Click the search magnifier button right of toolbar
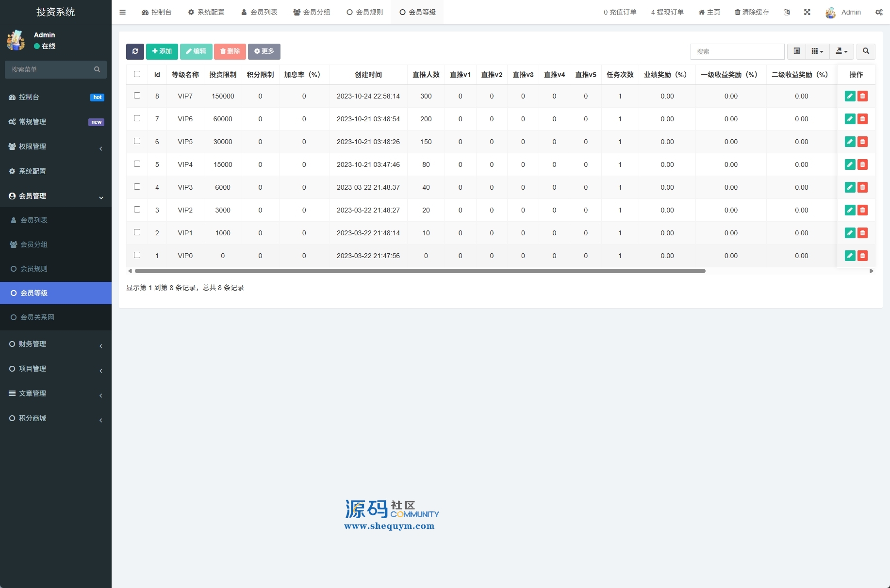The image size is (890, 588). click(x=866, y=51)
